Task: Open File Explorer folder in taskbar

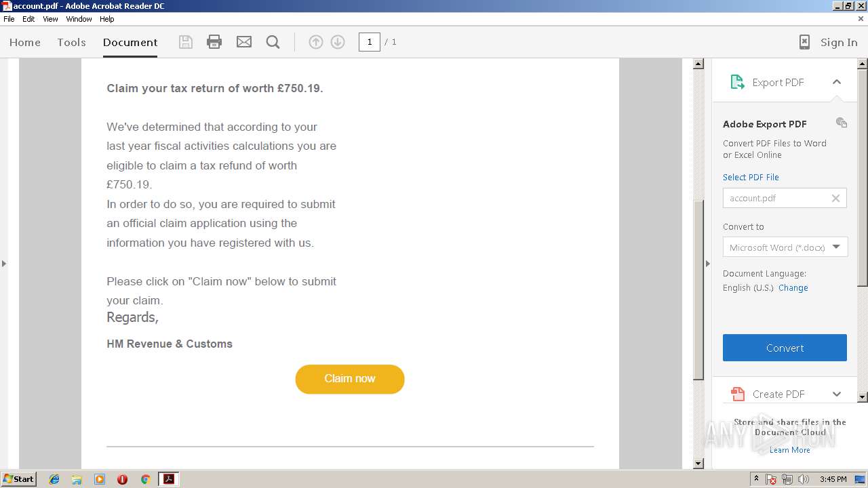Action: click(x=77, y=479)
